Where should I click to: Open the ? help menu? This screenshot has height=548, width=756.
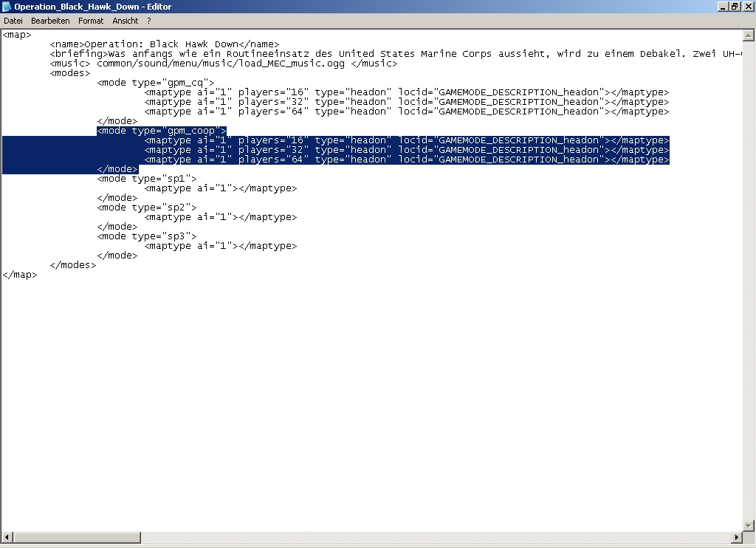pos(148,21)
